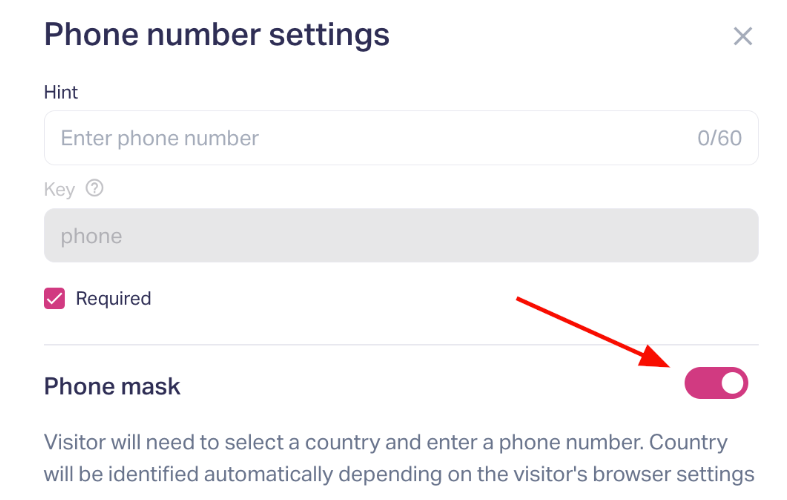Screen dimensions: 787x500
Task: Click the Key field label
Action: coord(59,189)
